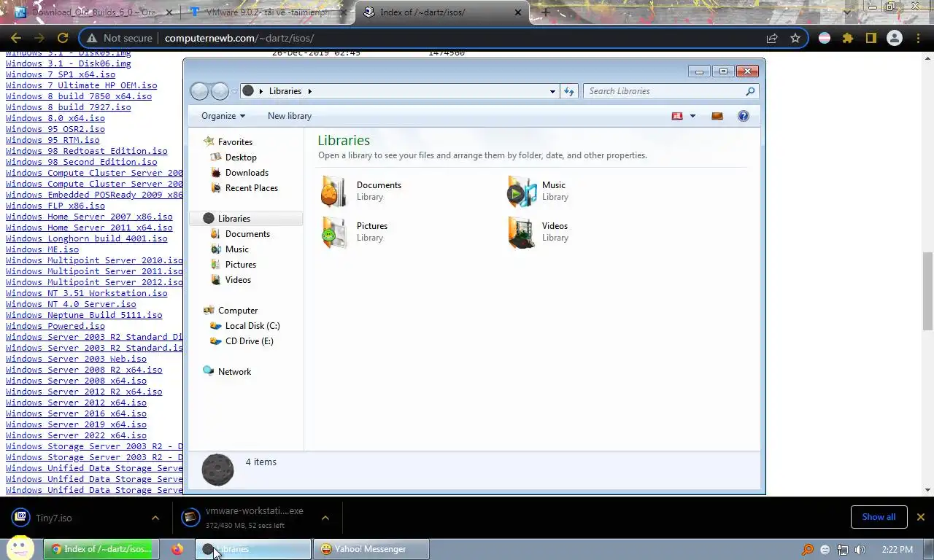
Task: Click the search magnifier in Search Libraries box
Action: coord(750,91)
